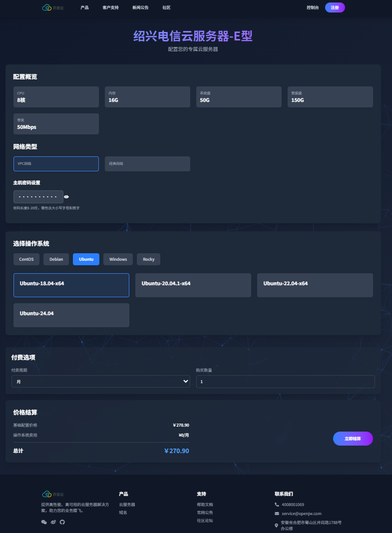Choose the Ubuntu-22.04-x64 image card
Viewport: 392px width, 533px height.
click(x=315, y=285)
